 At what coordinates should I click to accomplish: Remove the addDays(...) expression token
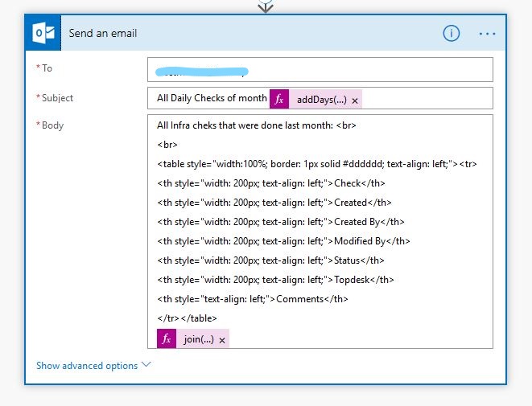[x=355, y=100]
